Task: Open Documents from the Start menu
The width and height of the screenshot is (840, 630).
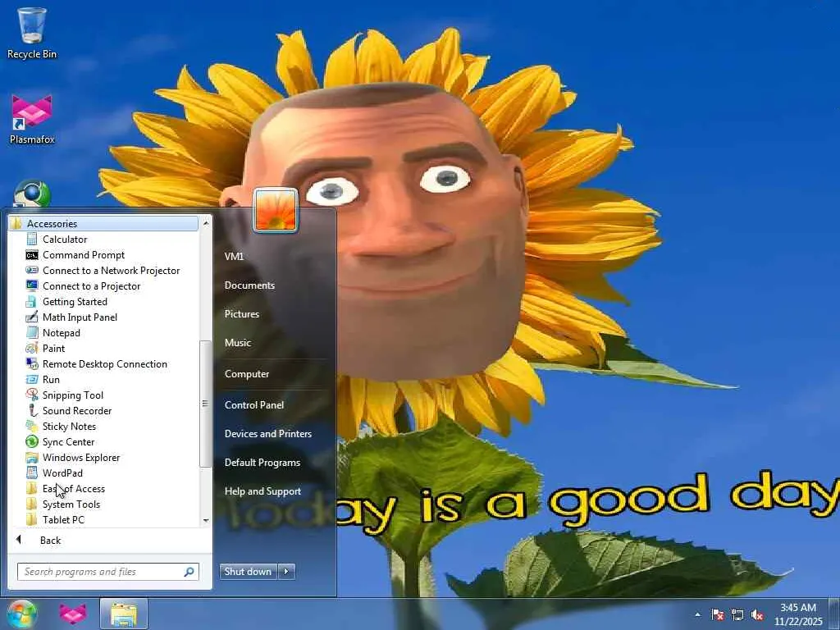Action: tap(249, 285)
